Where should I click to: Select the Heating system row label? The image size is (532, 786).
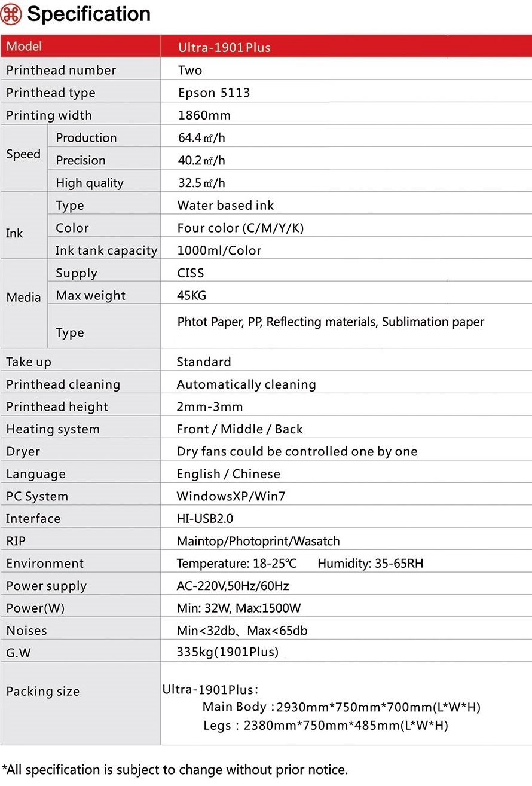coord(53,429)
